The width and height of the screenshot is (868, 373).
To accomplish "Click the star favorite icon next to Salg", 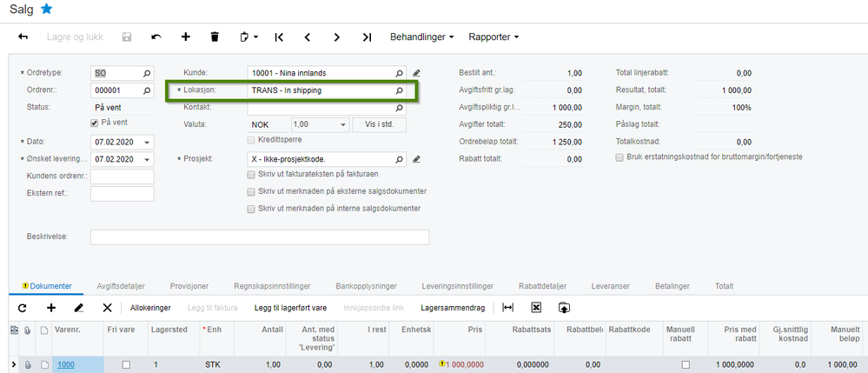I will tap(47, 9).
